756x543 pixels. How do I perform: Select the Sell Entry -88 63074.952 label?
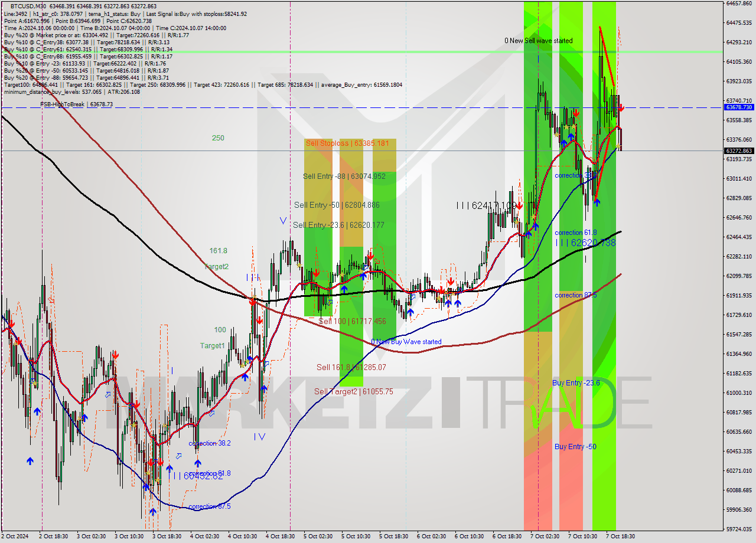344,176
